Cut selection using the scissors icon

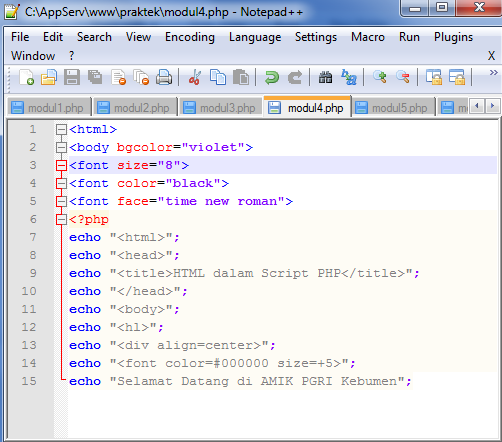pyautogui.click(x=195, y=77)
